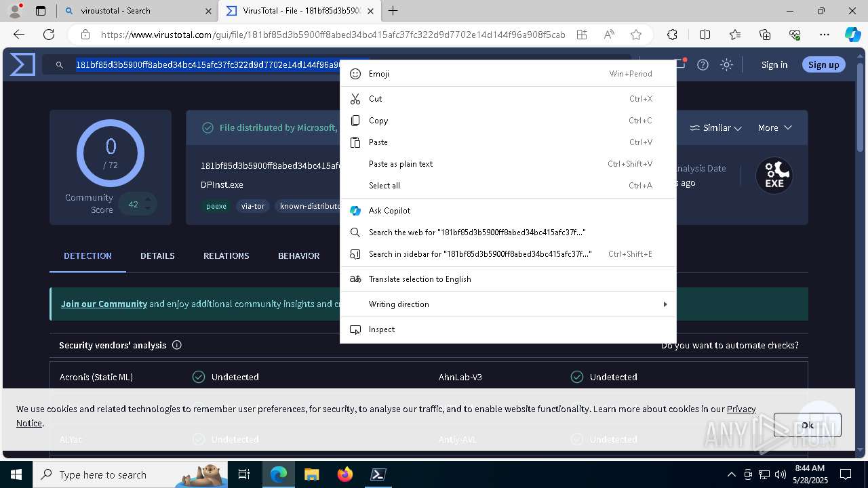Click the info icon beside Security vendors' analysis

point(177,345)
